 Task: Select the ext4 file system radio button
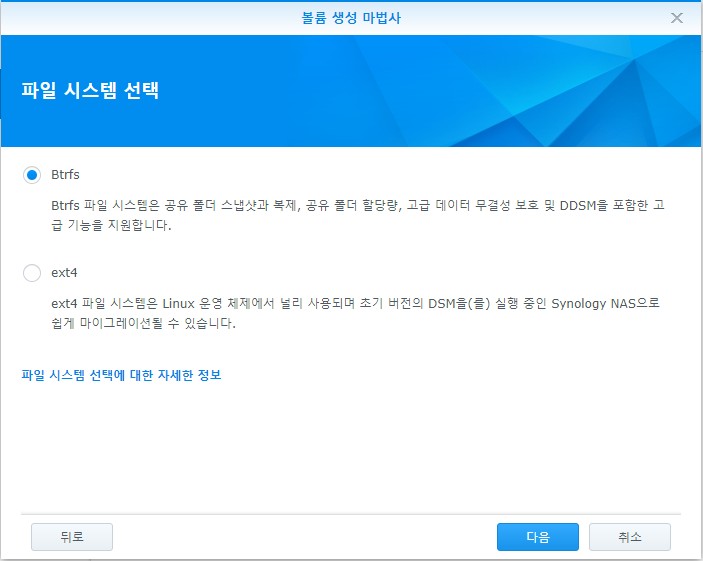tap(32, 273)
